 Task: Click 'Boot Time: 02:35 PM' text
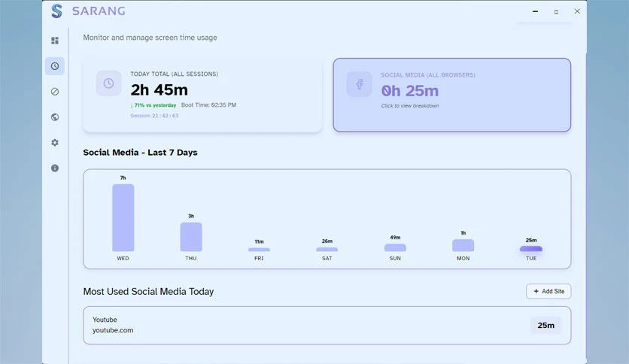pos(208,105)
